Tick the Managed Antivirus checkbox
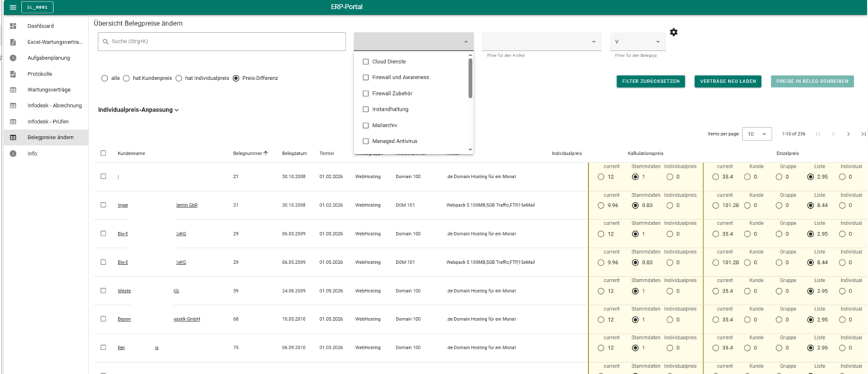Screen dimensions: 868x374 click(365, 141)
